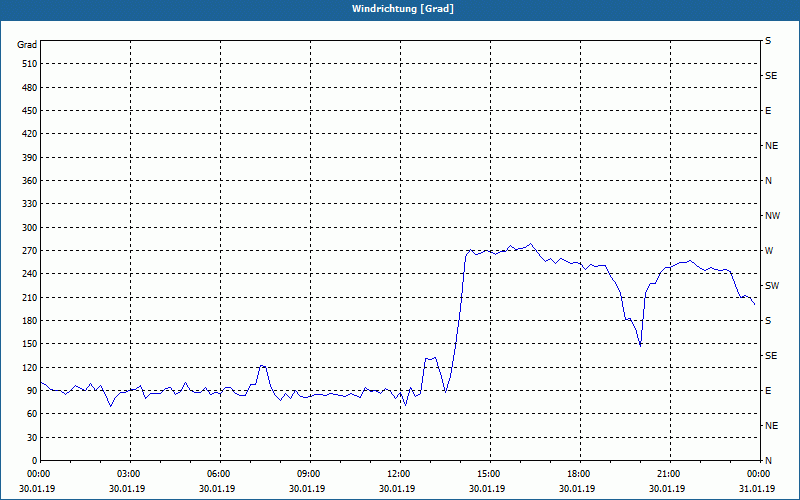Image resolution: width=800 pixels, height=500 pixels.
Task: Click the 120 y-axis value
Action: tap(30, 368)
